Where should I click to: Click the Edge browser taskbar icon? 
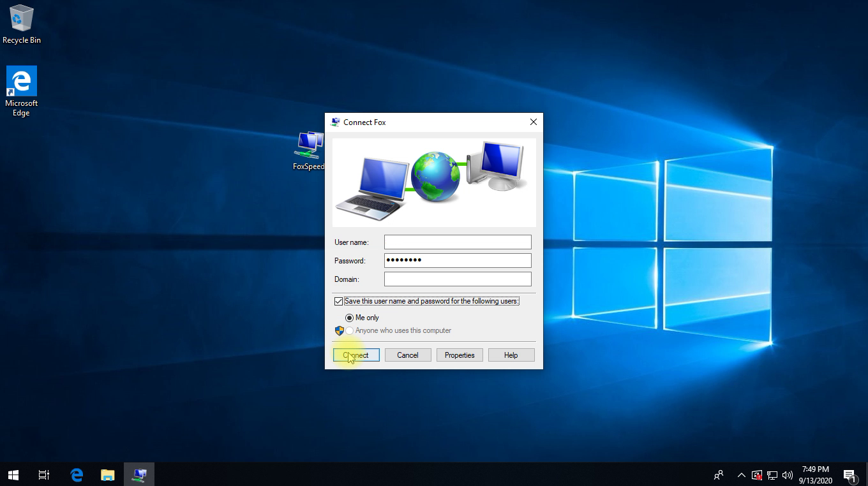pyautogui.click(x=77, y=475)
